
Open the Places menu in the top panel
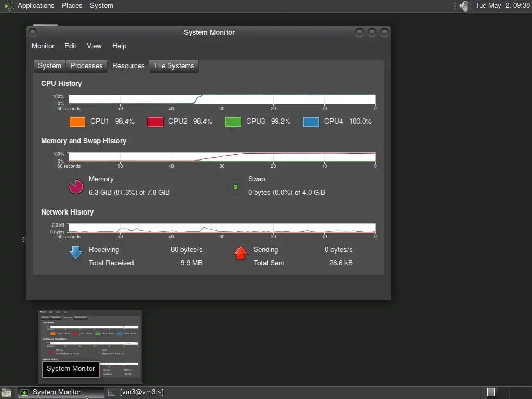(72, 6)
